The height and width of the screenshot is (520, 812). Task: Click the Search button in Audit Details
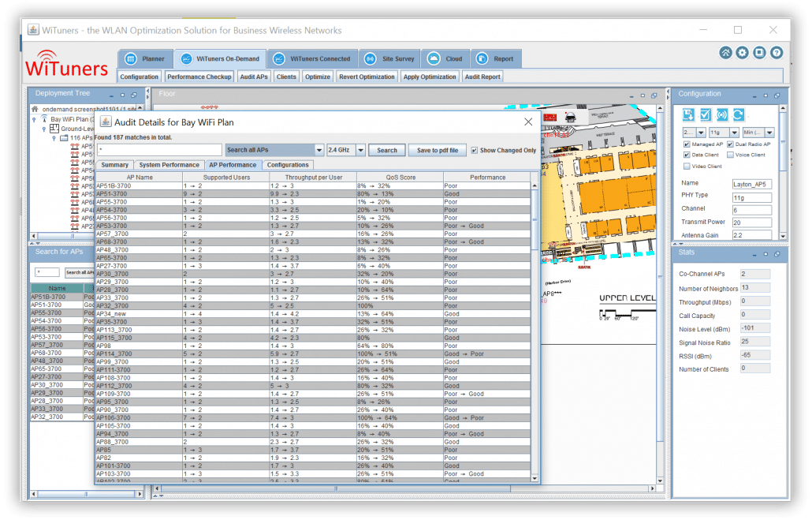click(387, 151)
